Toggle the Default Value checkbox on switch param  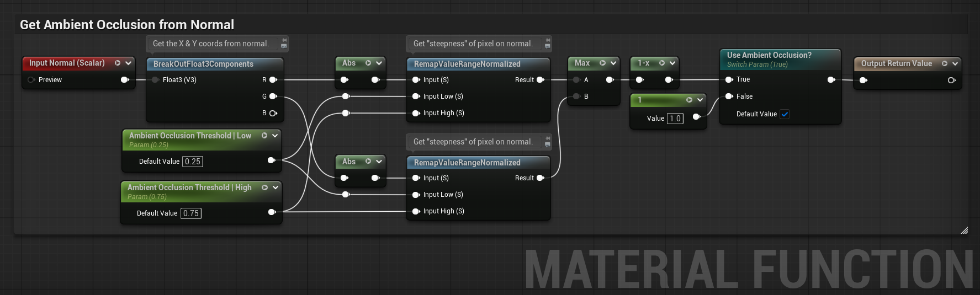pyautogui.click(x=785, y=114)
